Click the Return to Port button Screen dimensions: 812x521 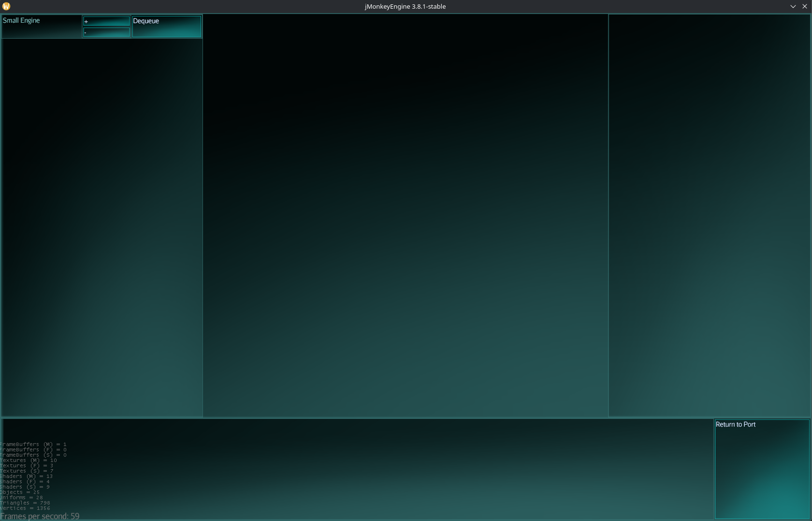pyautogui.click(x=762, y=469)
